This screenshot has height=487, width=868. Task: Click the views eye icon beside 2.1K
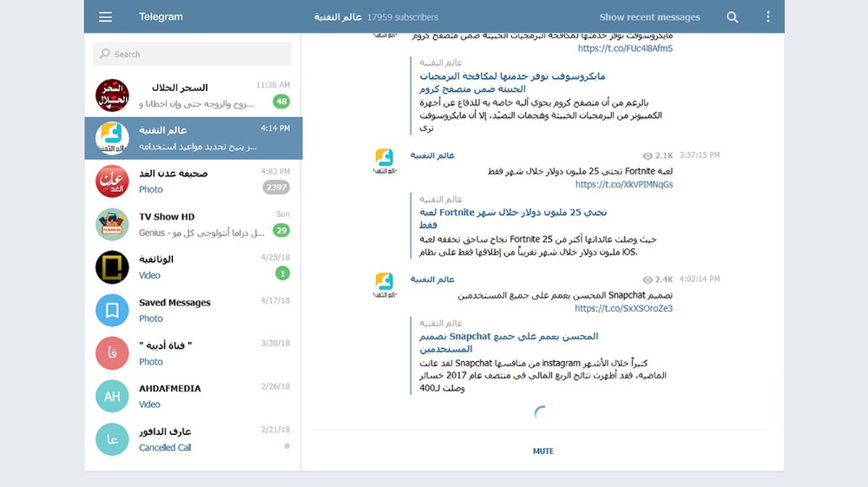pyautogui.click(x=647, y=156)
